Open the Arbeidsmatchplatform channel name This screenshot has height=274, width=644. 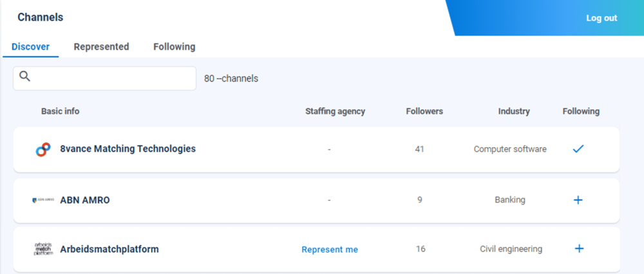coord(109,249)
